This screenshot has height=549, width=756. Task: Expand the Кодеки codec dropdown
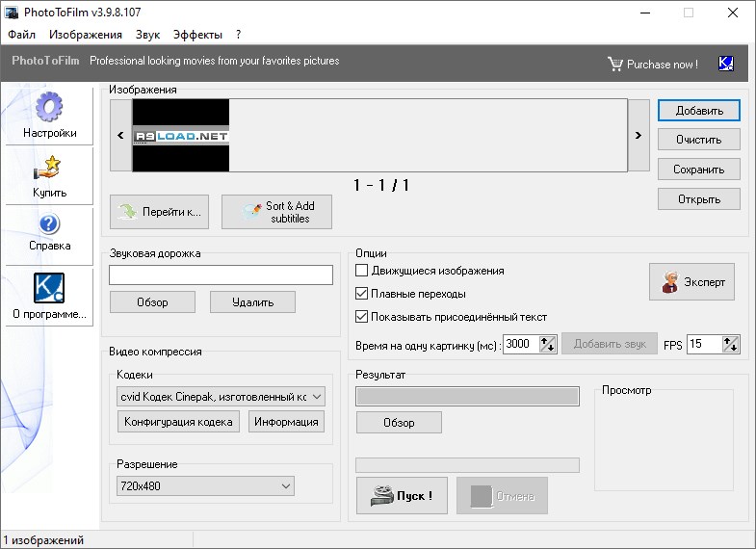[x=318, y=396]
